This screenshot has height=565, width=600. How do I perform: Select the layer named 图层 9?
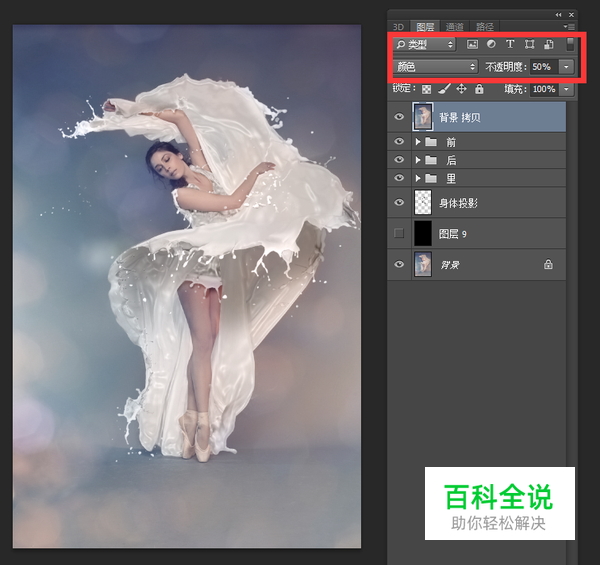click(x=453, y=234)
